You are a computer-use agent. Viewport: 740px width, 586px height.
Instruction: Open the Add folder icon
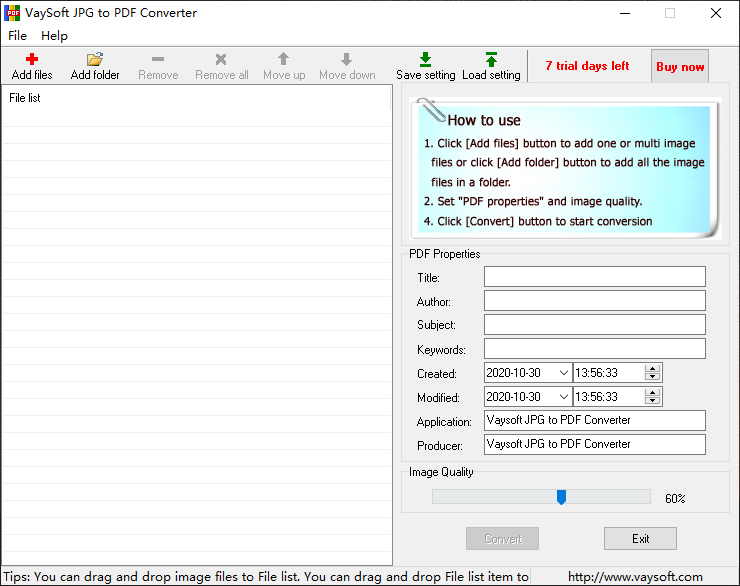point(95,59)
